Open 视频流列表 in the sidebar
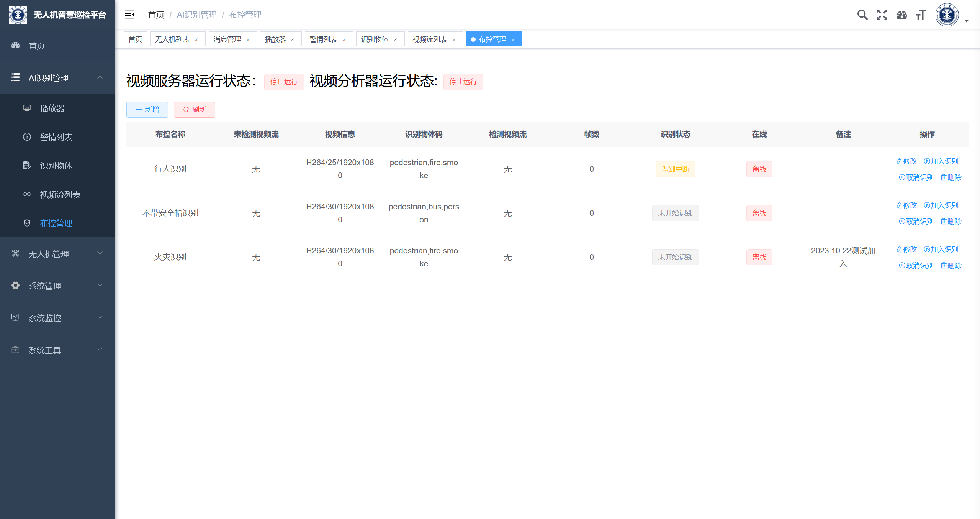Image resolution: width=980 pixels, height=519 pixels. (x=60, y=194)
